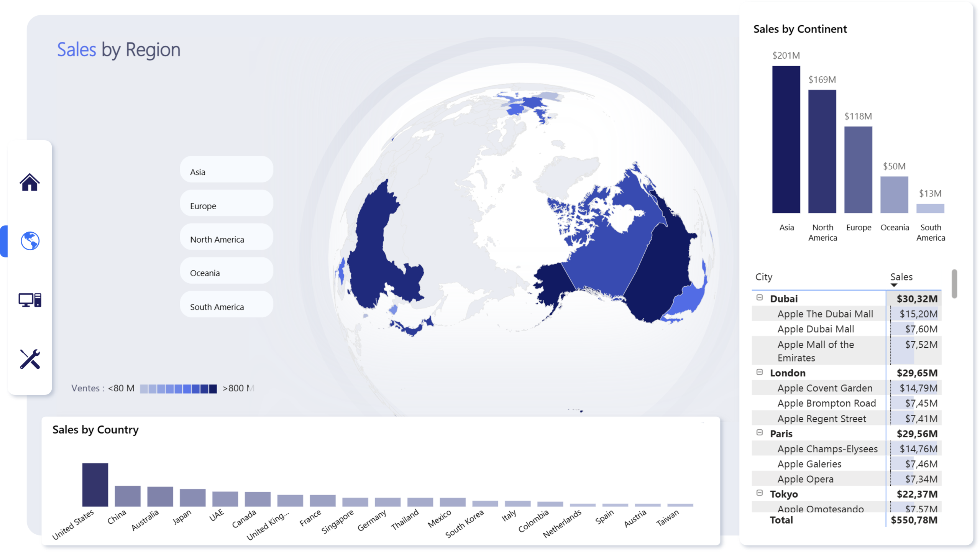Viewport: 980px width, 552px height.
Task: Open the Home page icon
Action: [x=30, y=182]
